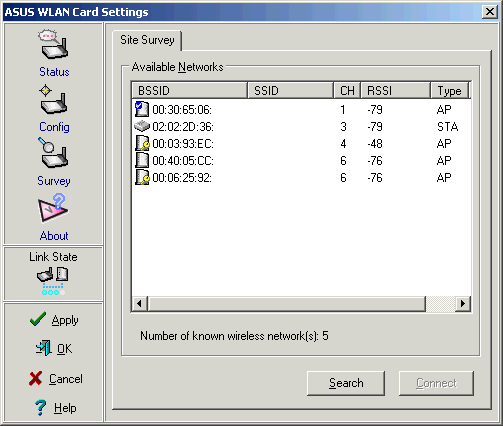The height and width of the screenshot is (426, 503).
Task: Switch to the Site Survey tab
Action: coord(147,40)
